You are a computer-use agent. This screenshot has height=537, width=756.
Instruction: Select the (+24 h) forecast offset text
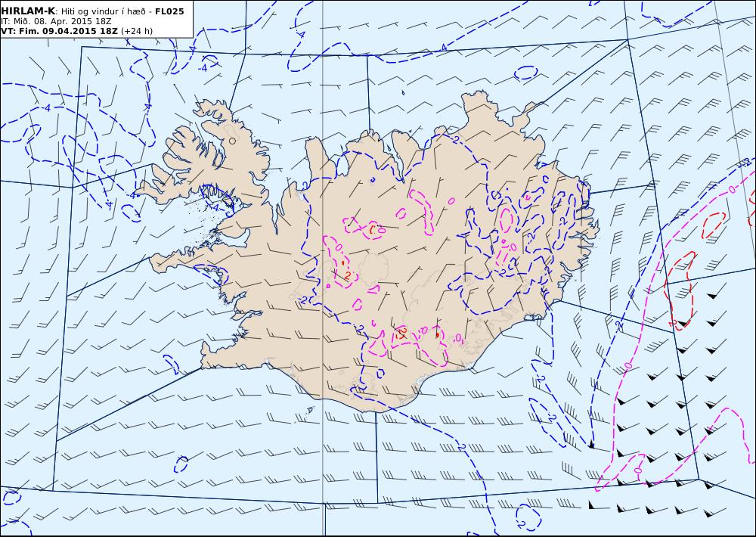pos(136,31)
